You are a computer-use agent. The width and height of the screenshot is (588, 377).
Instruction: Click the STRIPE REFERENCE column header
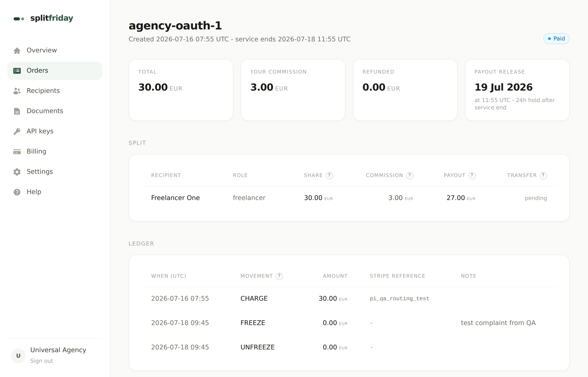(x=397, y=276)
